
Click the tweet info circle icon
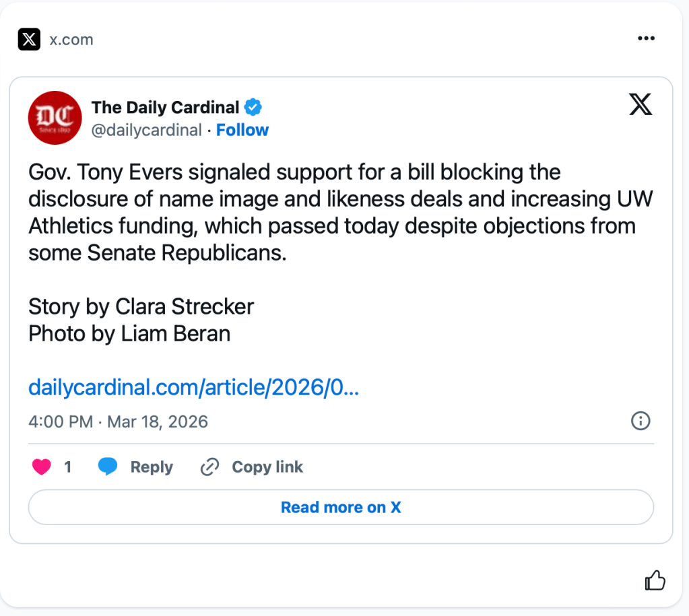640,421
